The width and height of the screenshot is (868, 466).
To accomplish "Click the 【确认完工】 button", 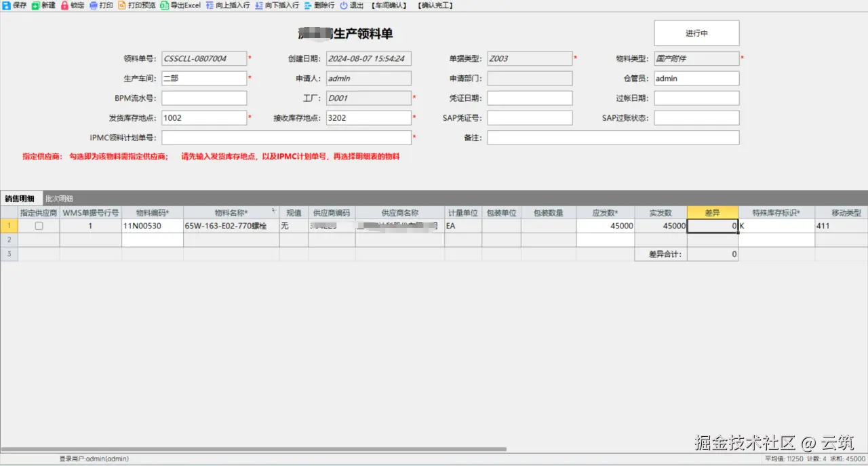I will click(x=435, y=5).
